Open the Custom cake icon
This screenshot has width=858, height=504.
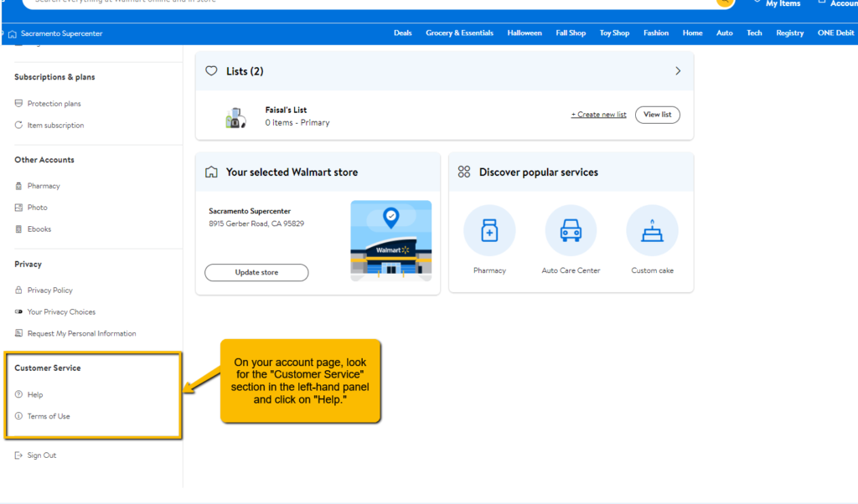coord(652,231)
